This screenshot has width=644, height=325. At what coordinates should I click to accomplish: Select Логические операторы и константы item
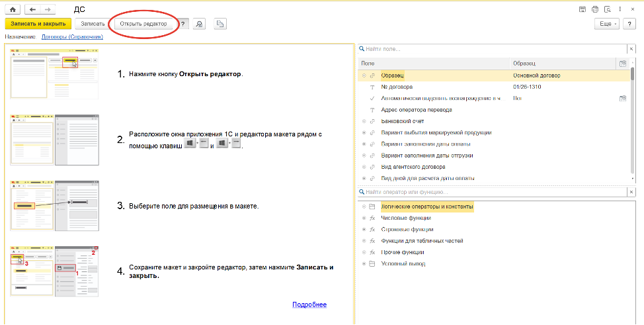click(x=426, y=207)
